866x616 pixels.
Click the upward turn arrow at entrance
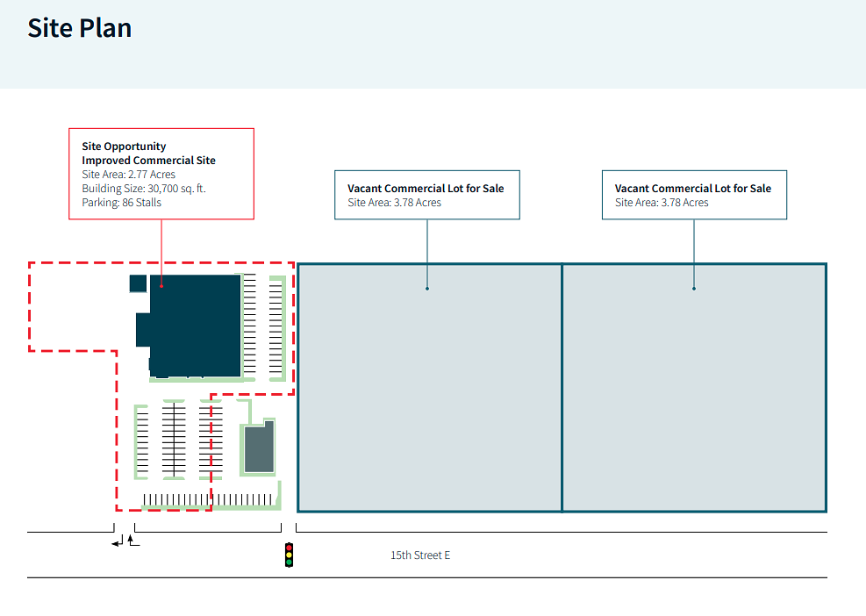tap(133, 541)
